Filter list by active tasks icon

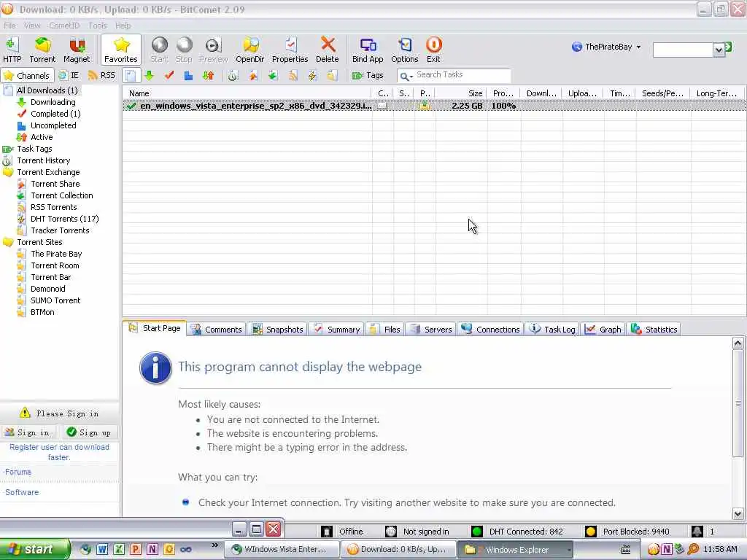click(x=208, y=75)
